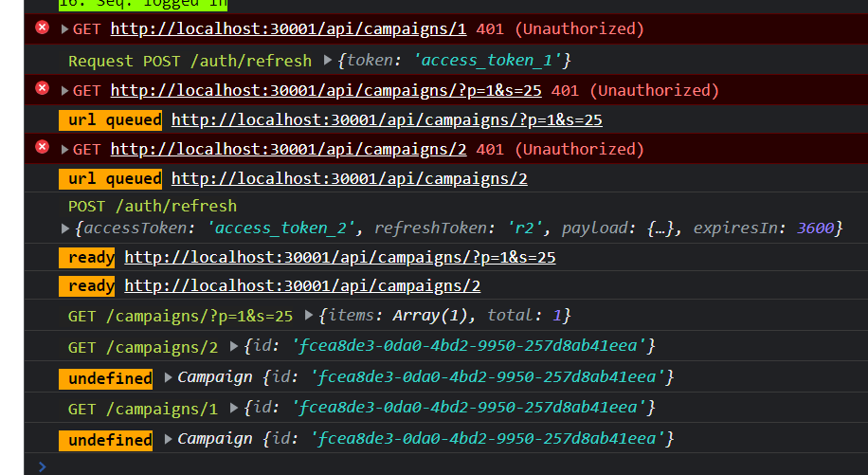
Task: Expand the GET campaigns/2 401 error entry
Action: 64,150
